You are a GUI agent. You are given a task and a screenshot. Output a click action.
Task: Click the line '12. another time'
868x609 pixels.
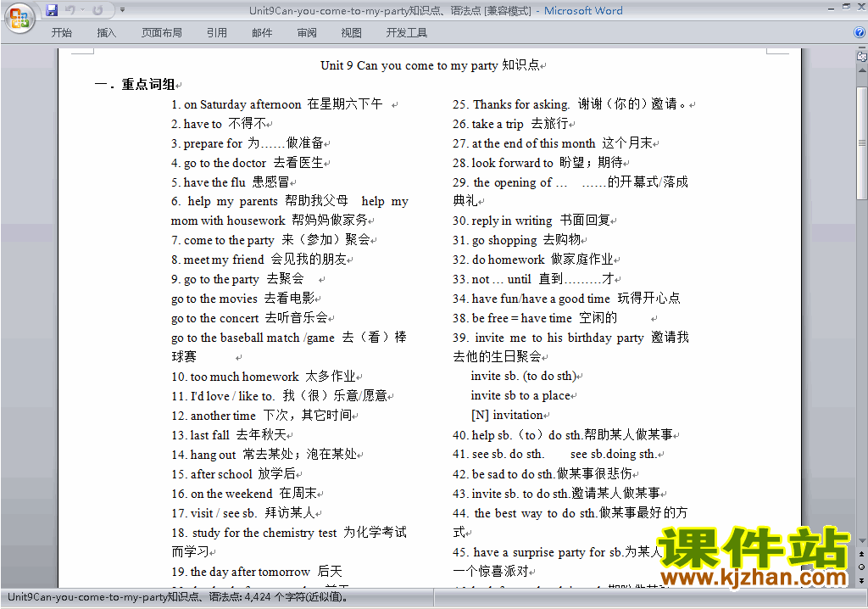pos(261,415)
